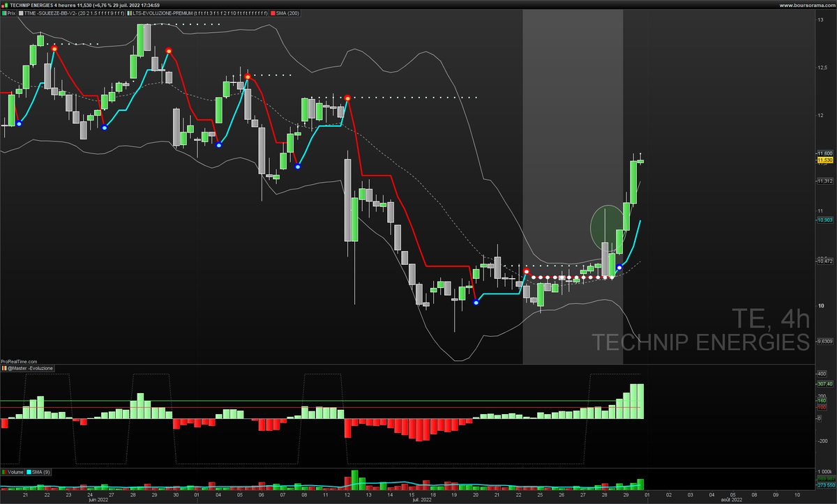Click the 10,472 price axis label
The image size is (837, 504).
[824, 261]
